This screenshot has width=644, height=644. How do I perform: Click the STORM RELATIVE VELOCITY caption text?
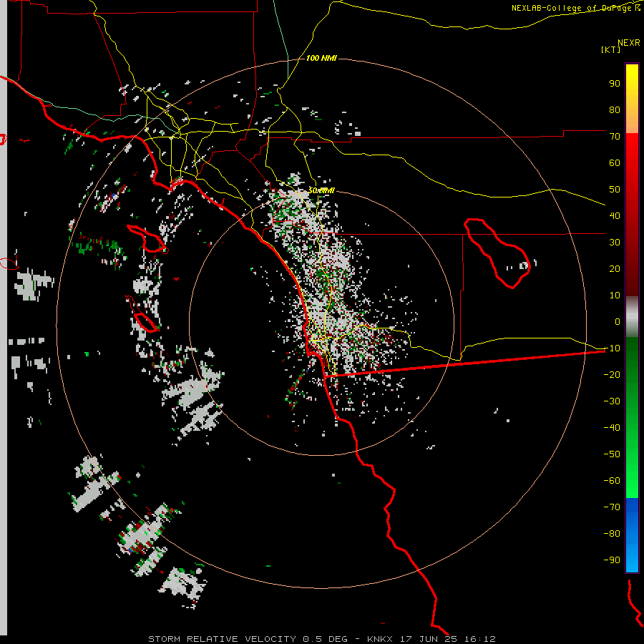point(223,639)
